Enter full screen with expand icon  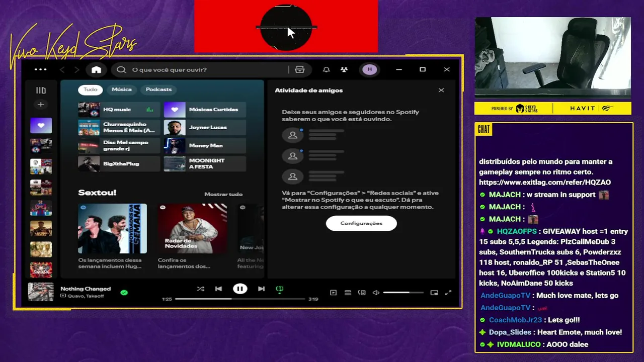[x=448, y=293]
